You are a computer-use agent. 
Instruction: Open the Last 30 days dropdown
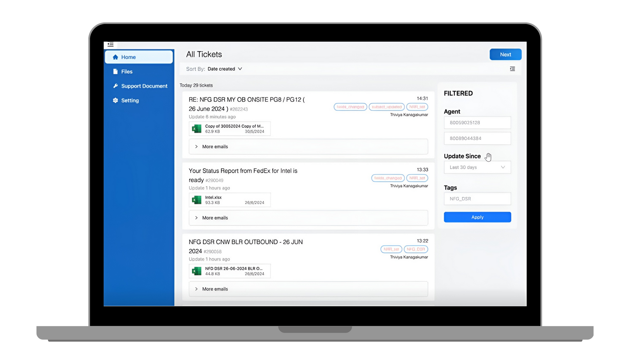click(x=477, y=167)
